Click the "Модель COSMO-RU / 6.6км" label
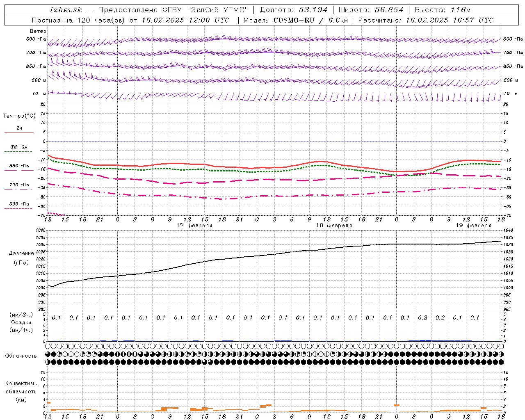Screen dimensions: 525x420 pyautogui.click(x=295, y=20)
